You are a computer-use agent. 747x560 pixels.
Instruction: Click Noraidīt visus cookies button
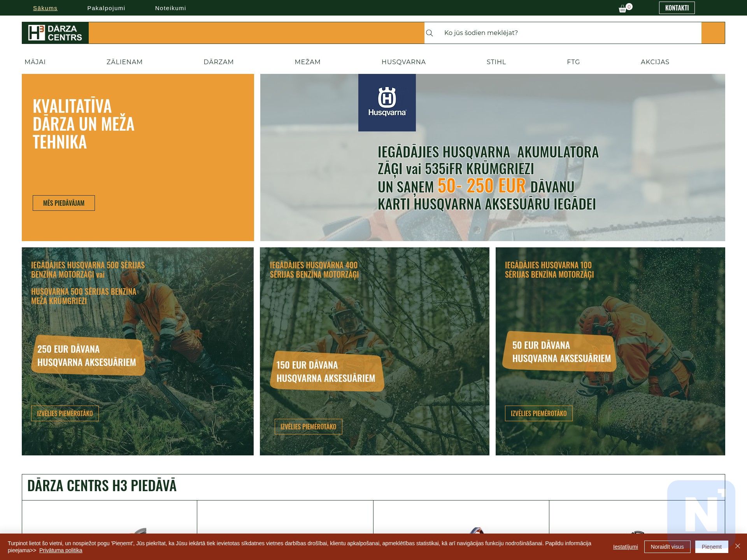[667, 547]
